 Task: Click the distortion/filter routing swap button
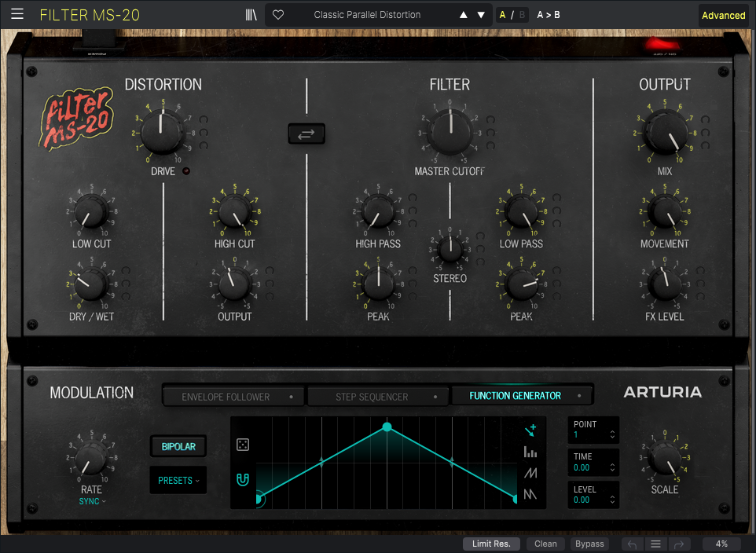[306, 134]
